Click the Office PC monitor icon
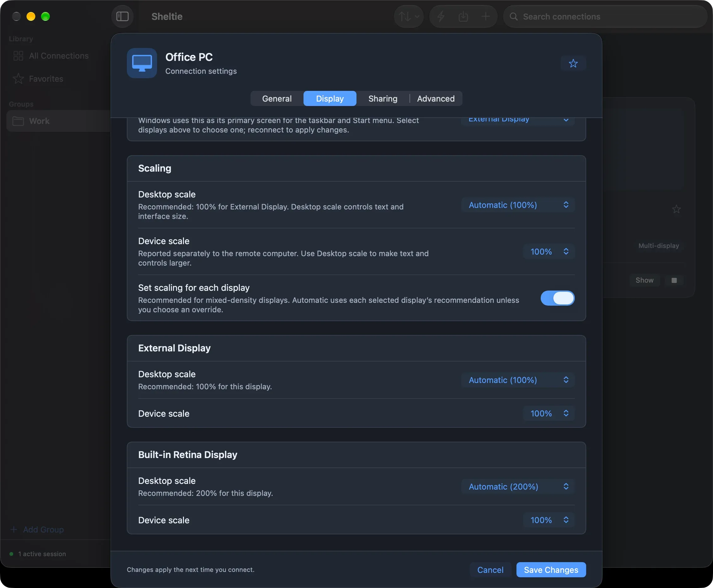The height and width of the screenshot is (588, 713). pyautogui.click(x=142, y=63)
